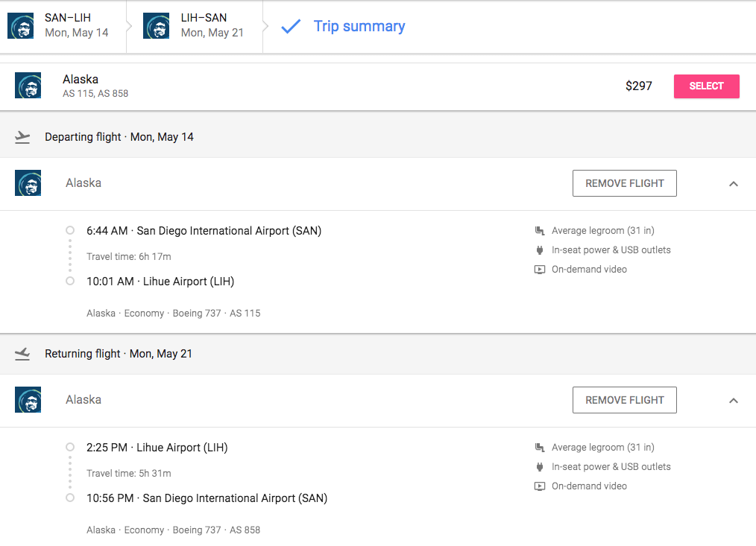Remove the returning Alaska flight
This screenshot has width=756, height=546.
[x=624, y=400]
